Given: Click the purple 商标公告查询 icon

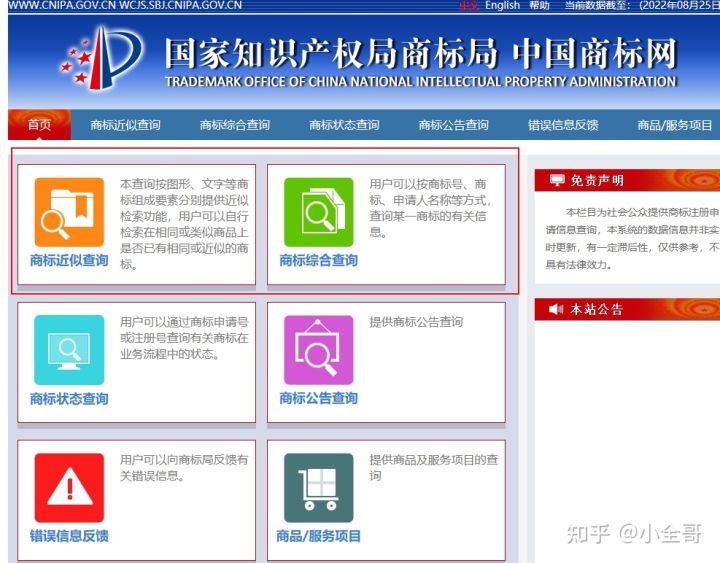Looking at the screenshot, I should (x=318, y=350).
